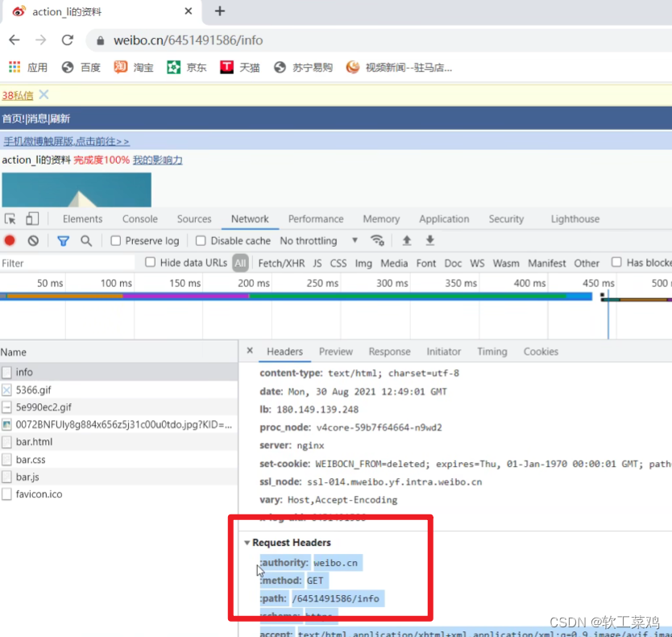Filter requests by Font

click(x=426, y=263)
